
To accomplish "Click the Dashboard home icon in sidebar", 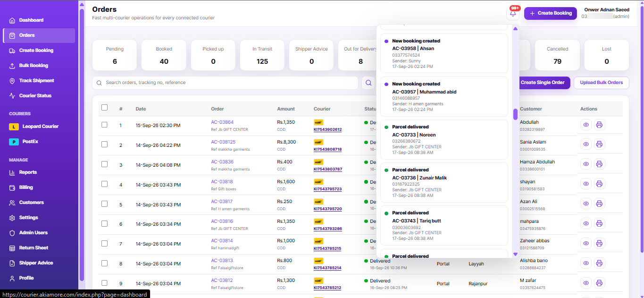I will click(x=12, y=20).
